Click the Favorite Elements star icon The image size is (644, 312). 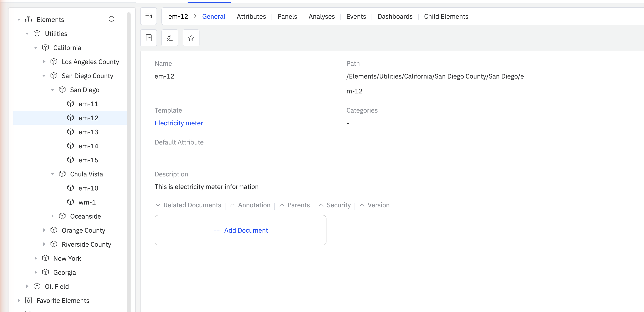click(28, 300)
